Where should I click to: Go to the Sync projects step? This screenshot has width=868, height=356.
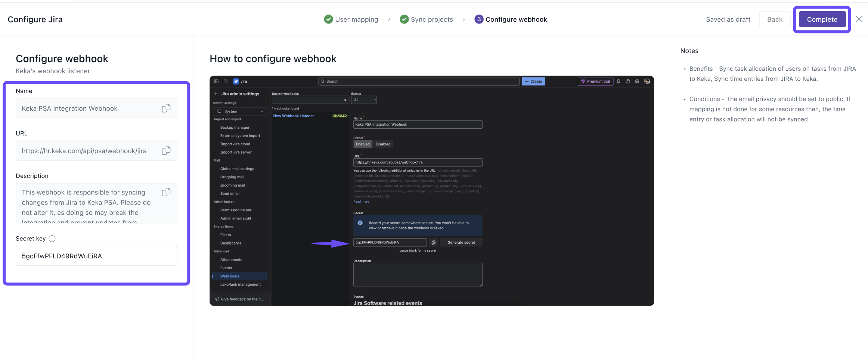pos(427,19)
